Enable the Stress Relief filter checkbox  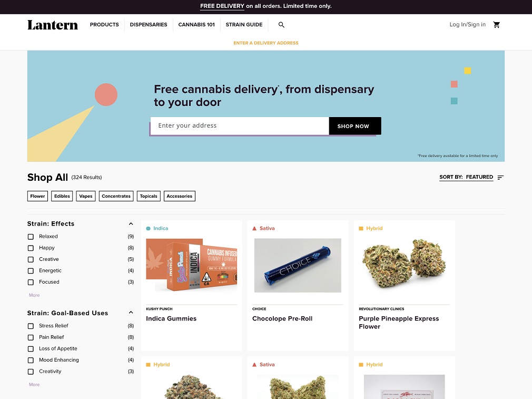(x=31, y=326)
